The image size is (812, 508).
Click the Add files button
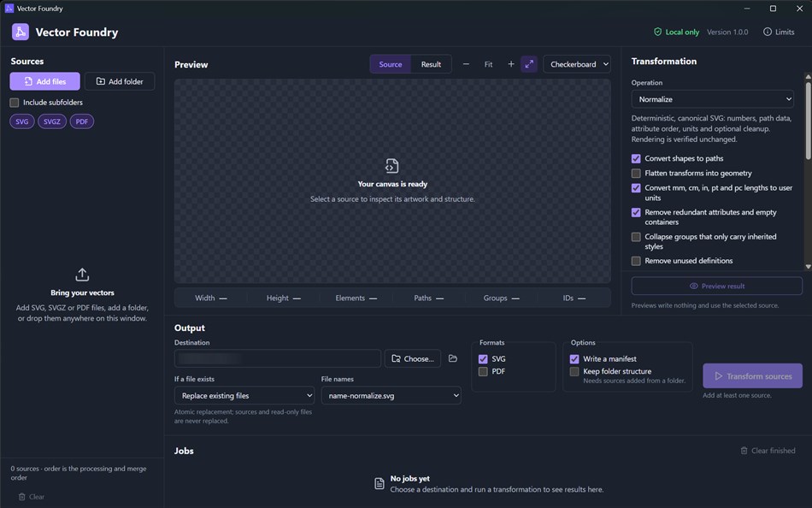45,81
